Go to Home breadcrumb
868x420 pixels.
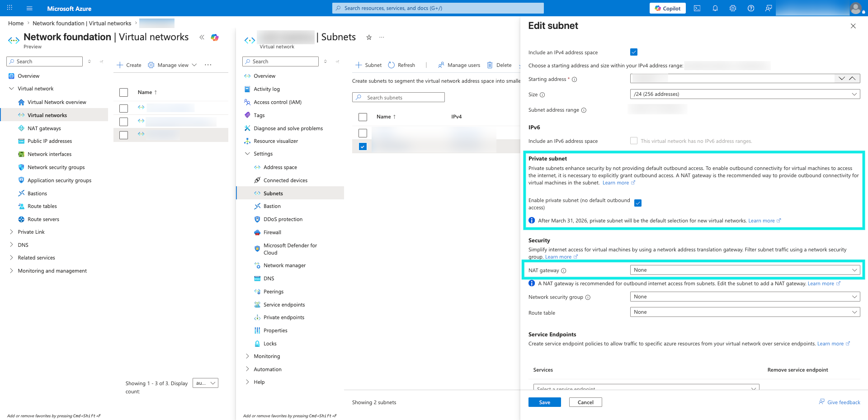[16, 24]
